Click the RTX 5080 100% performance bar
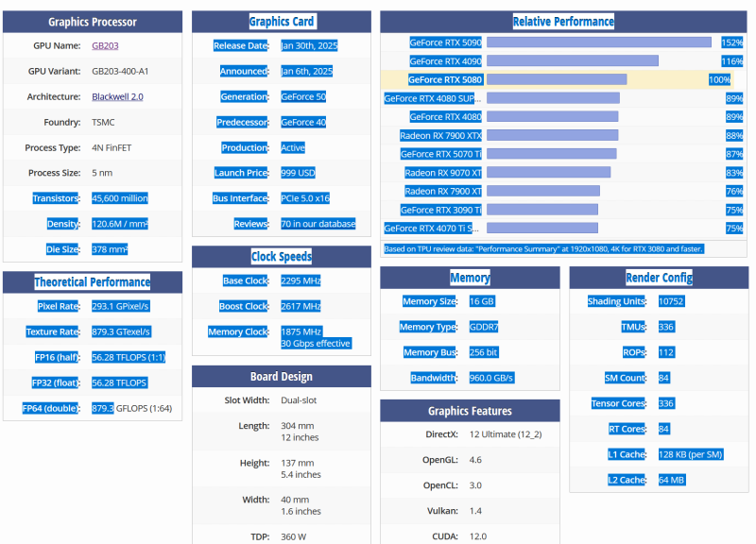Screen dimensions: 756x544 coord(557,79)
